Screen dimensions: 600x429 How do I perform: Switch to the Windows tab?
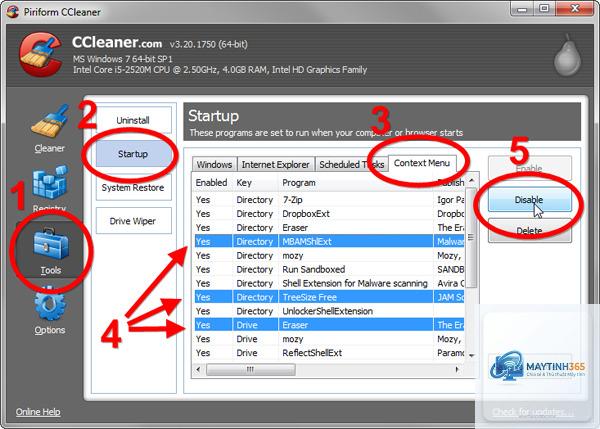[x=214, y=165]
